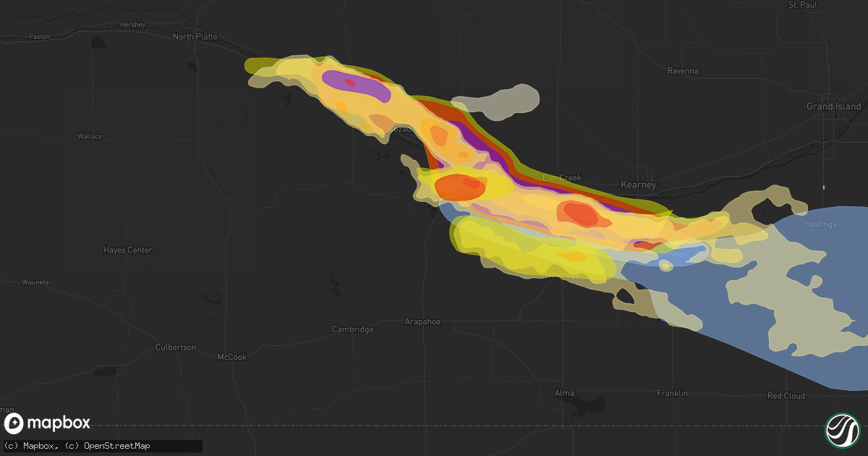The image size is (868, 456).
Task: Click the Hayes Center label
Action: click(x=128, y=250)
